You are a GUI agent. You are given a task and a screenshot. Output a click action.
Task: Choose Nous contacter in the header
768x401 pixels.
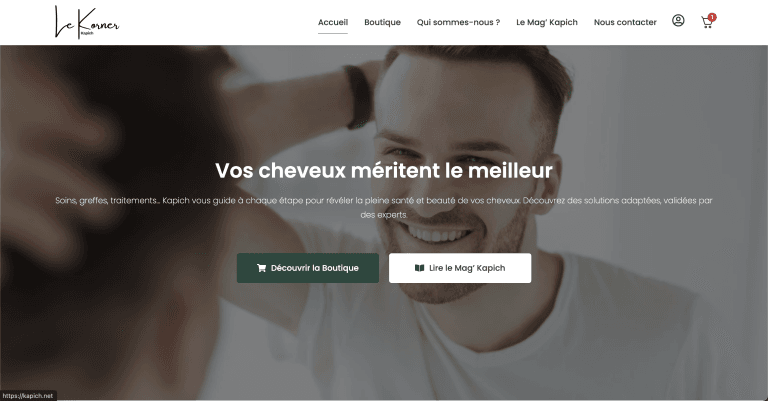tap(625, 22)
